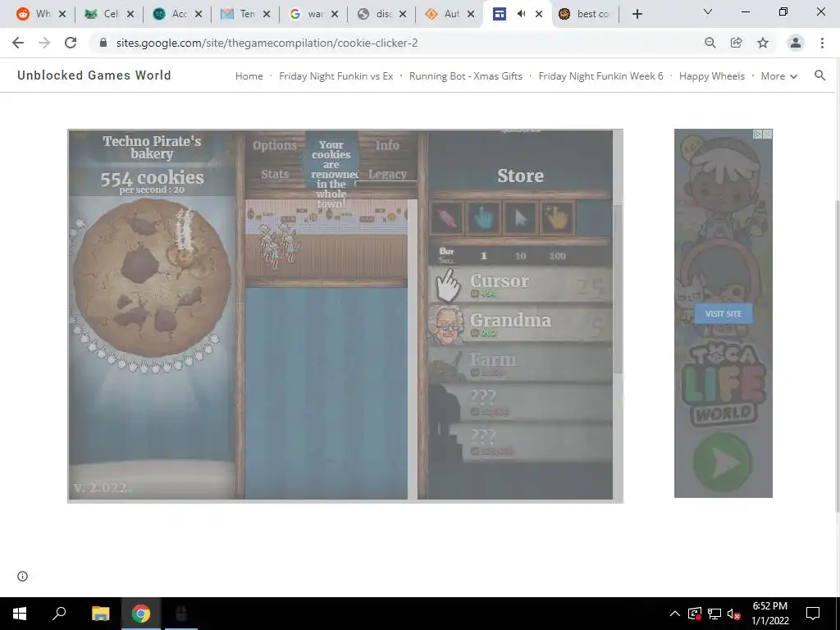Open the game Options menu
This screenshot has height=630, width=840.
coord(275,145)
